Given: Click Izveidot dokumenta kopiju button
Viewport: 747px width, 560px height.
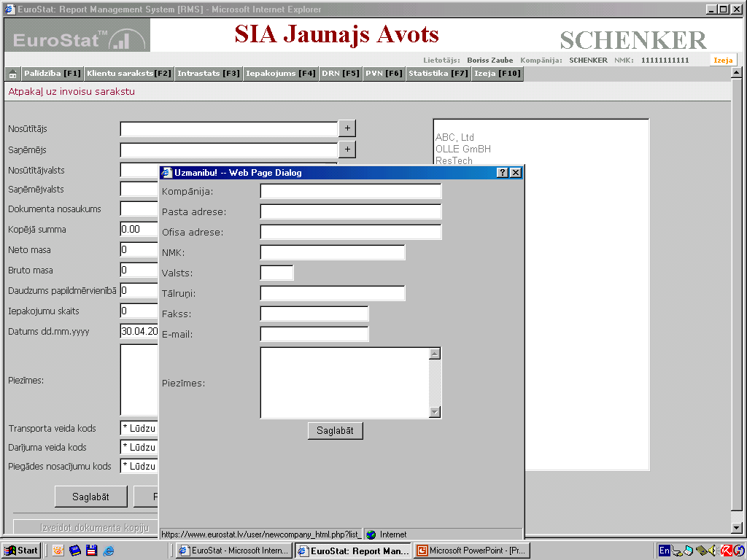Looking at the screenshot, I should (x=86, y=528).
